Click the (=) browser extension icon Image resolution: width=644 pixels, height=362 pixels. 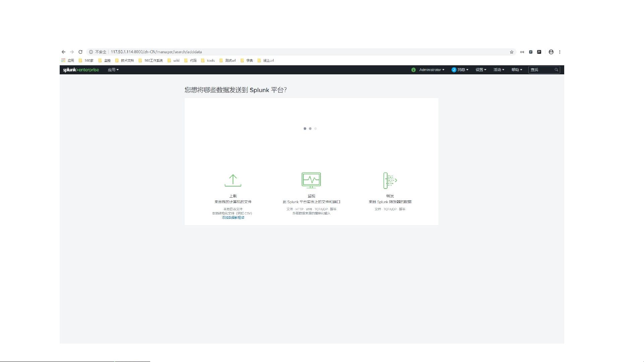tap(522, 52)
